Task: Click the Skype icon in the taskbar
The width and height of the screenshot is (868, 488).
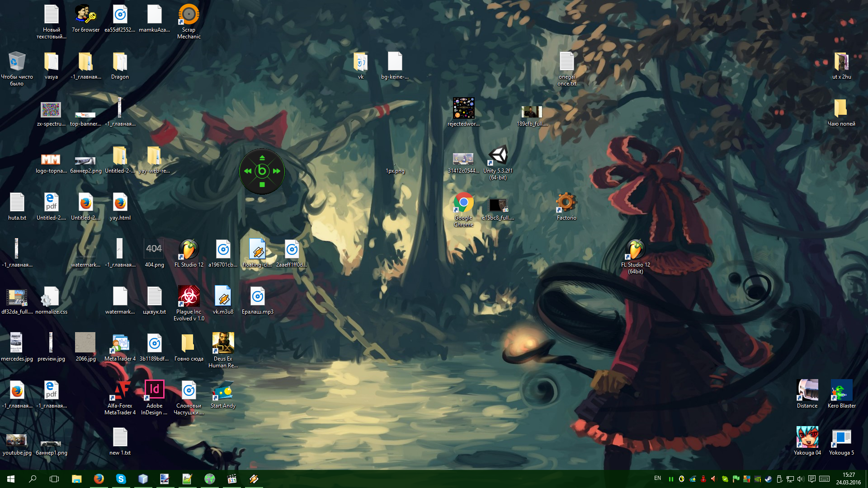Action: (x=121, y=479)
